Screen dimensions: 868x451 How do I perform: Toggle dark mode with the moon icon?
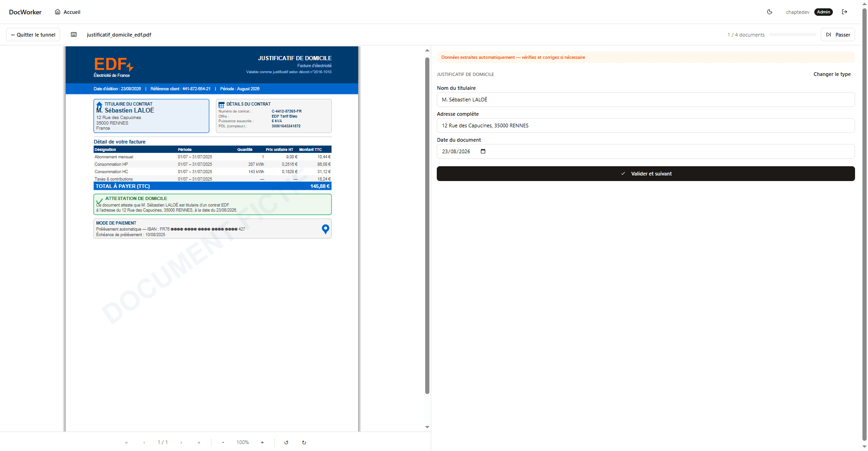769,12
